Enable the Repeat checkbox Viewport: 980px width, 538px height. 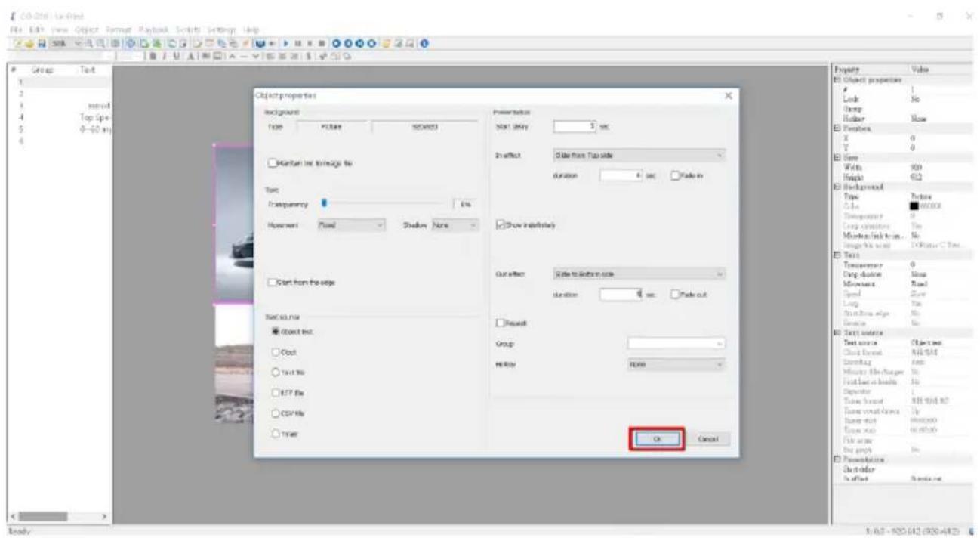pyautogui.click(x=500, y=323)
